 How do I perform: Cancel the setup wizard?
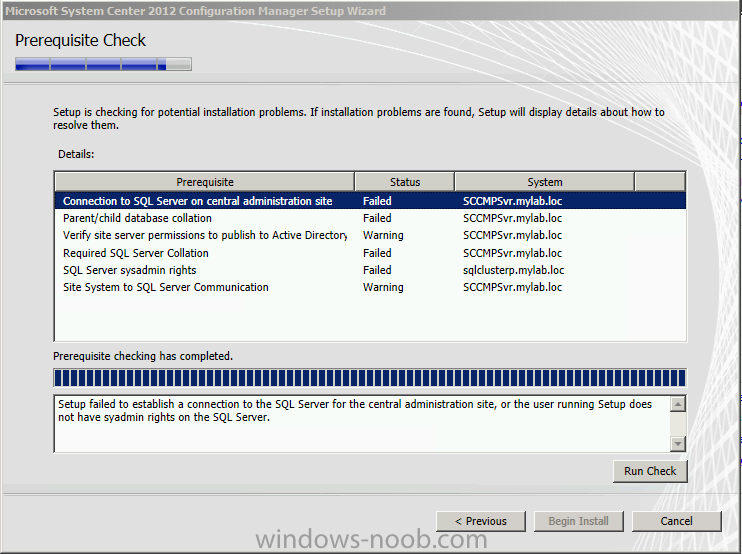[676, 521]
